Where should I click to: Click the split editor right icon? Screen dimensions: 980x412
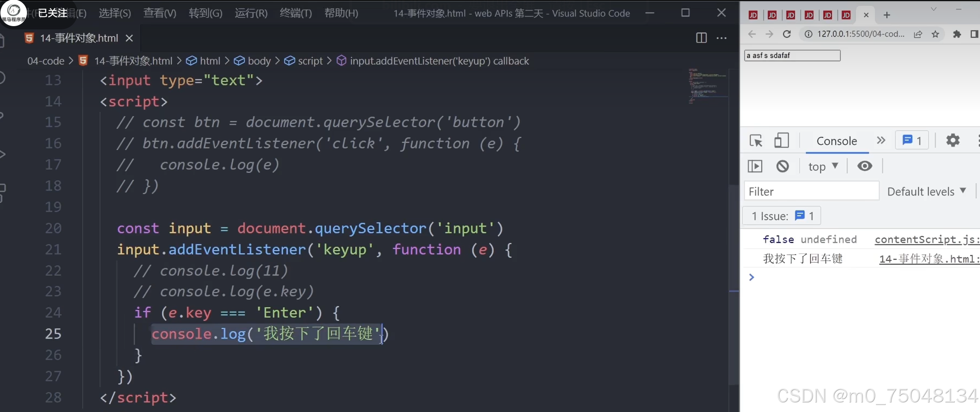point(701,38)
